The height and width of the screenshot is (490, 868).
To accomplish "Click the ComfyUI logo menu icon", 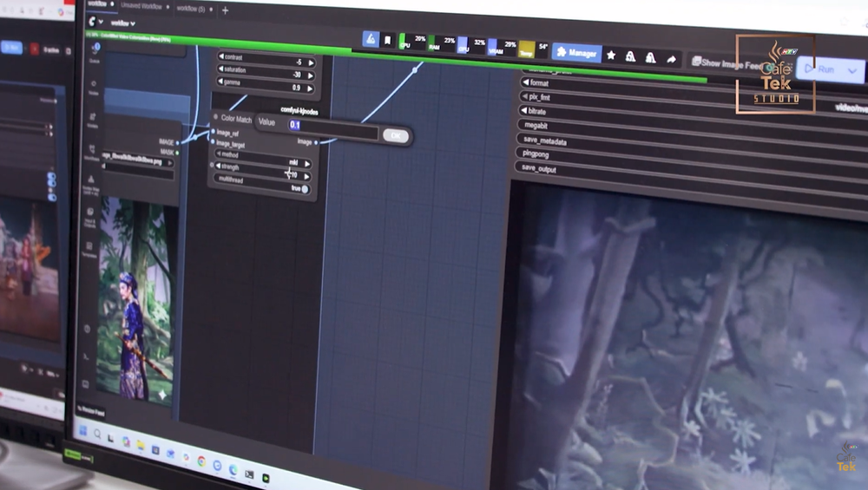I will click(93, 22).
